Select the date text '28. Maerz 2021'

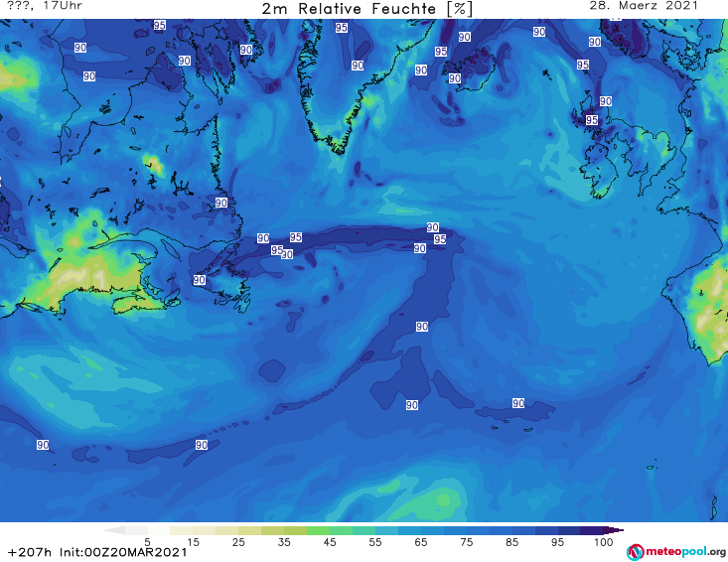644,6
